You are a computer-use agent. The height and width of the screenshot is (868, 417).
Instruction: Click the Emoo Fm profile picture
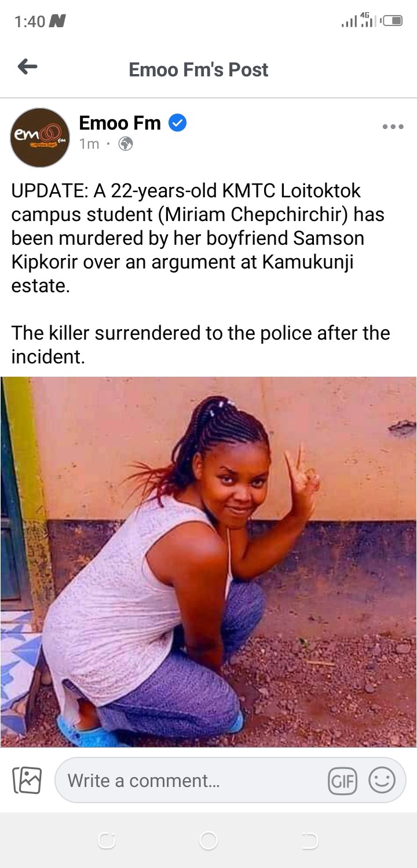40,138
